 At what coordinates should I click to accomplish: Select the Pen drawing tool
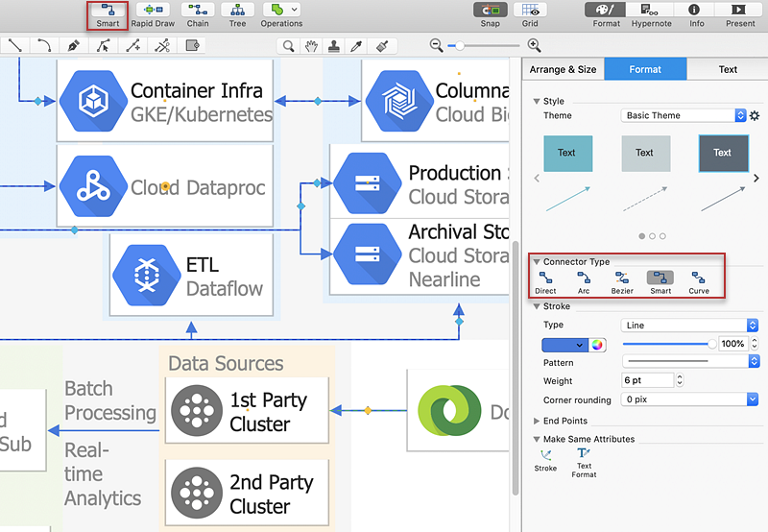pyautogui.click(x=74, y=46)
